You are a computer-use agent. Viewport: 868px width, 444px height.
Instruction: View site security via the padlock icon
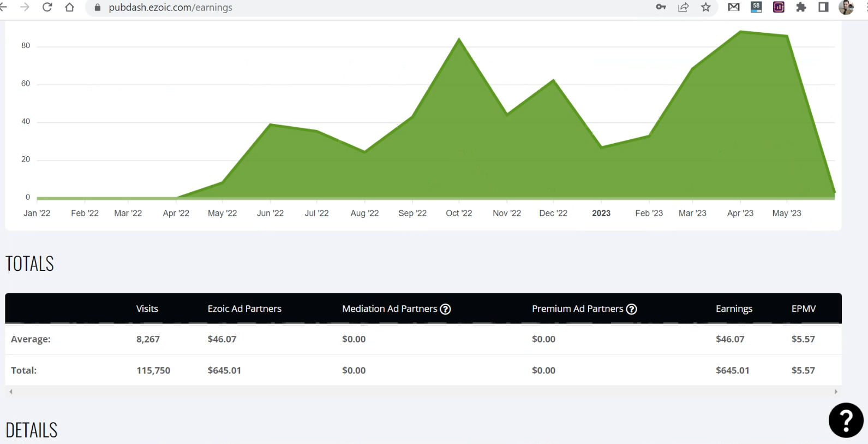point(98,8)
